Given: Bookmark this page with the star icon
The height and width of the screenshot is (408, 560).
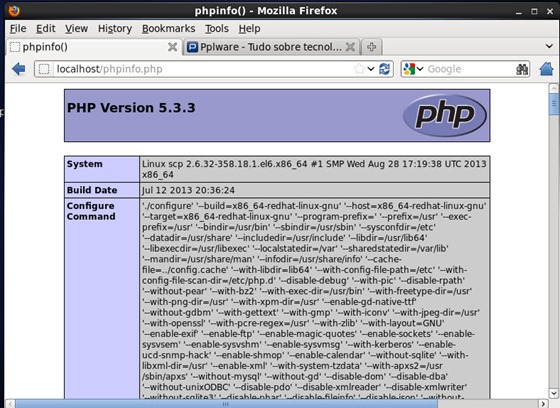Looking at the screenshot, I should coord(359,69).
